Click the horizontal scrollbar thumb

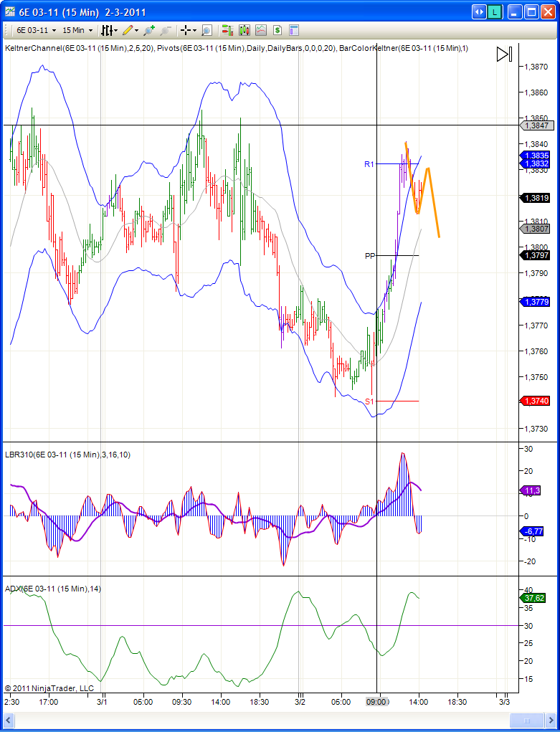[527, 720]
